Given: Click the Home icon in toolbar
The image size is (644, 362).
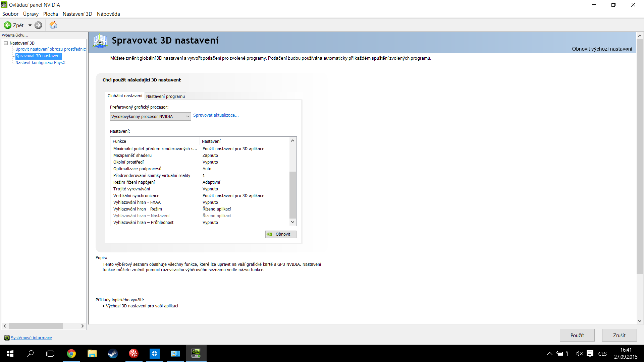Looking at the screenshot, I should point(53,25).
